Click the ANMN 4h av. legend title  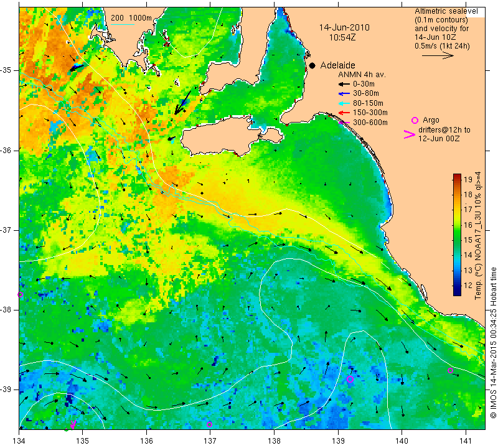[x=362, y=75]
